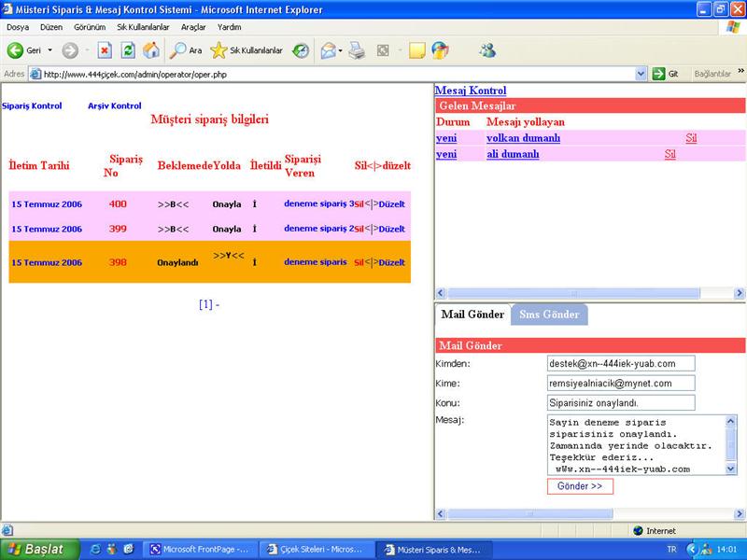Select the Mail Gönder tab
This screenshot has width=747, height=560.
coord(472,315)
